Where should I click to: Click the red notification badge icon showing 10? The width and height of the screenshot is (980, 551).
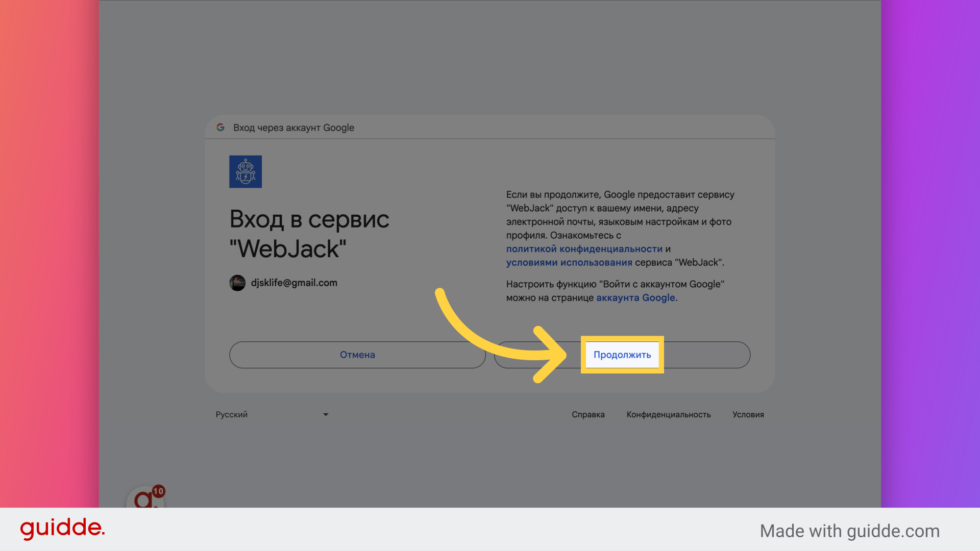coord(159,491)
